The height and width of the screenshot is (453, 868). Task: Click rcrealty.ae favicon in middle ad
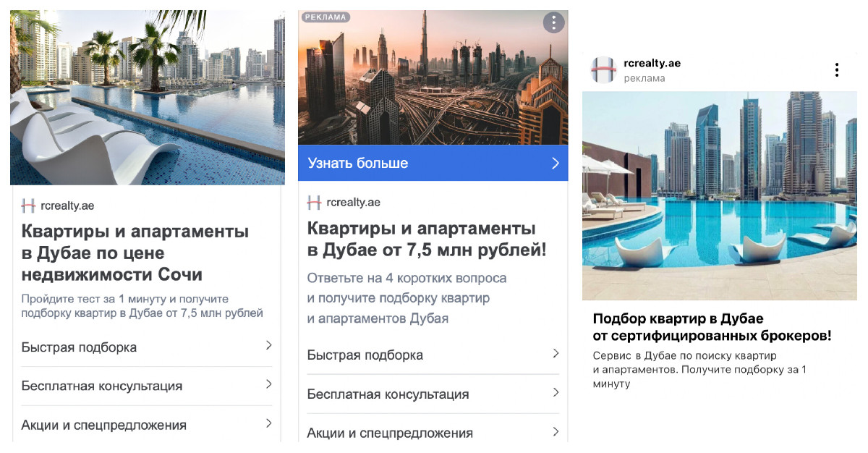pos(314,203)
